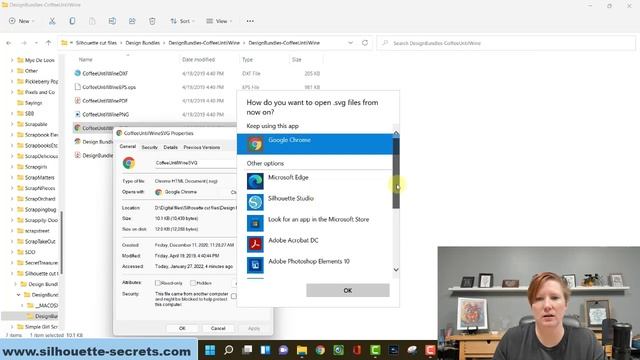Select the CoffeeUntilWineDXF file
Viewport: 640px width, 360px height.
point(105,73)
